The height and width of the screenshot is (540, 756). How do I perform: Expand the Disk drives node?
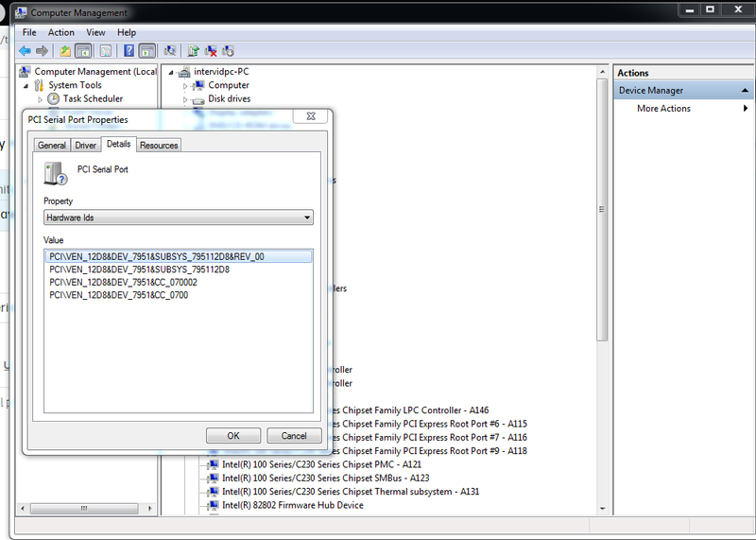[x=186, y=99]
